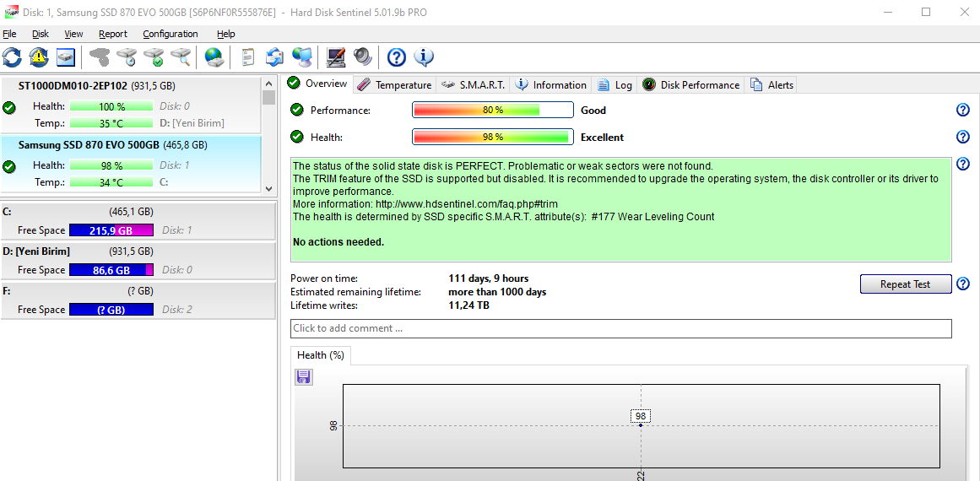Click C: free space 215,9 GB bar
The image size is (980, 481).
point(111,230)
